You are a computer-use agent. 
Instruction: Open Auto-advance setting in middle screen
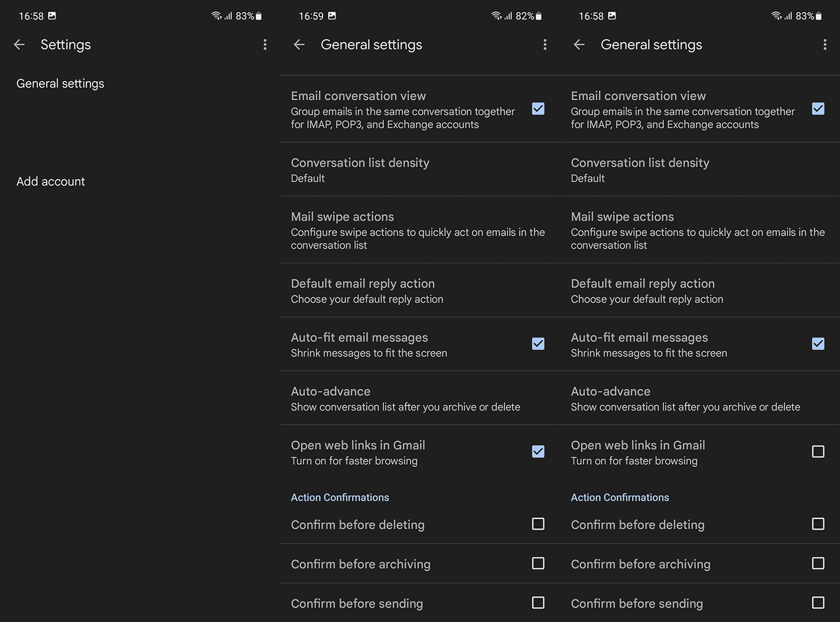coord(420,398)
